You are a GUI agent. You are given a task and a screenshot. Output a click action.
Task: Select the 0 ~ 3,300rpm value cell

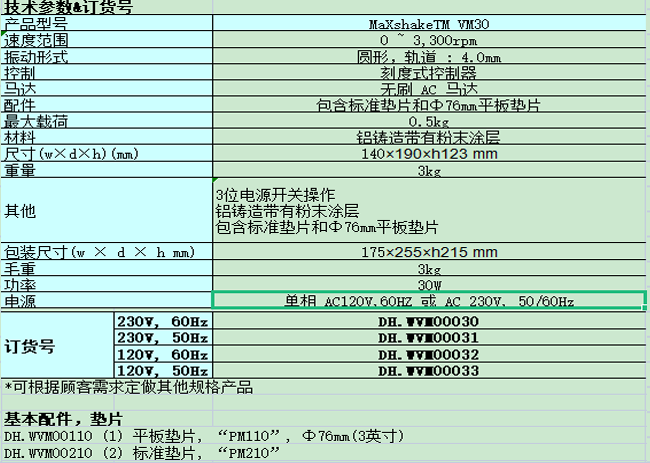[429, 39]
